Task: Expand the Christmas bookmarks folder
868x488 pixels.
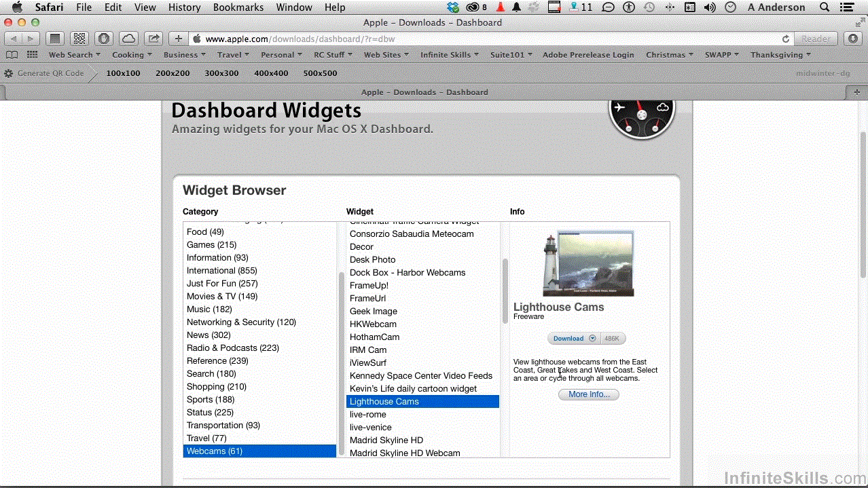Action: 670,55
